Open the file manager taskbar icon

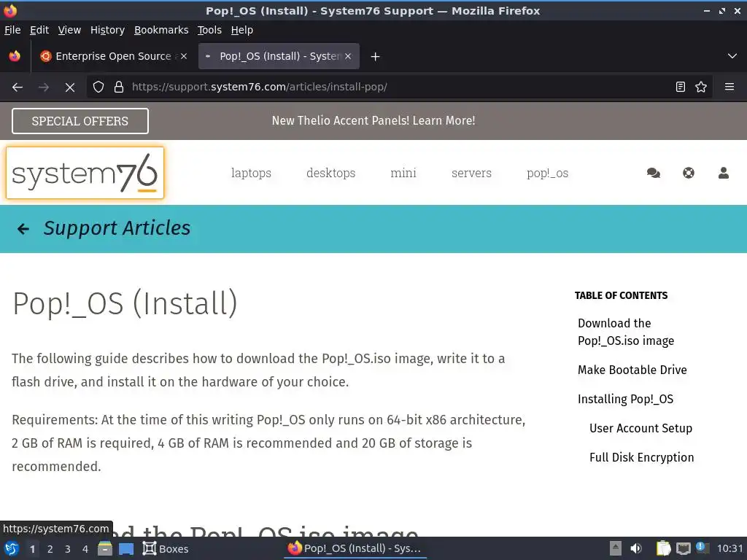(105, 548)
